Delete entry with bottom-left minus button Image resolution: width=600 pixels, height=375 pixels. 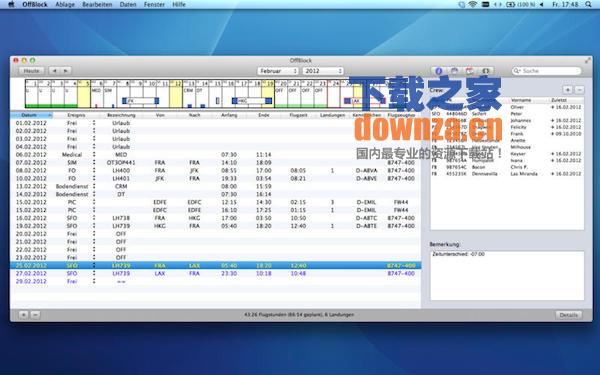pos(35,315)
